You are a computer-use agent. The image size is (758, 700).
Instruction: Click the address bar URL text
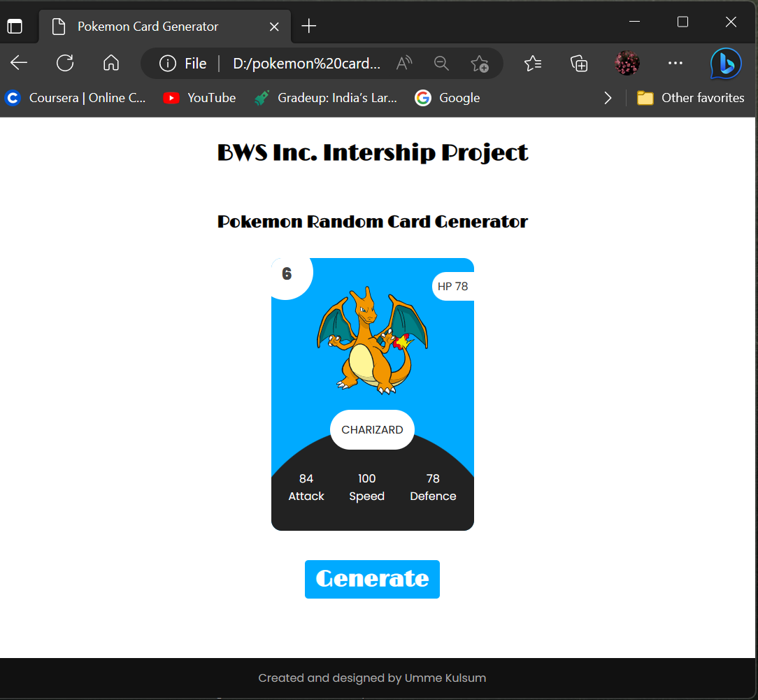[306, 64]
